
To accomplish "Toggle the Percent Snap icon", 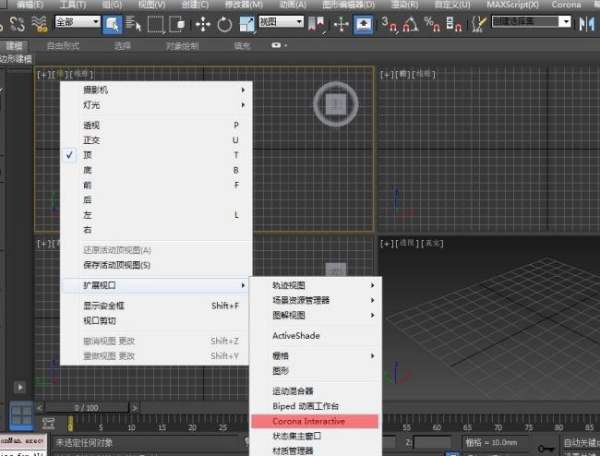I will (x=432, y=24).
